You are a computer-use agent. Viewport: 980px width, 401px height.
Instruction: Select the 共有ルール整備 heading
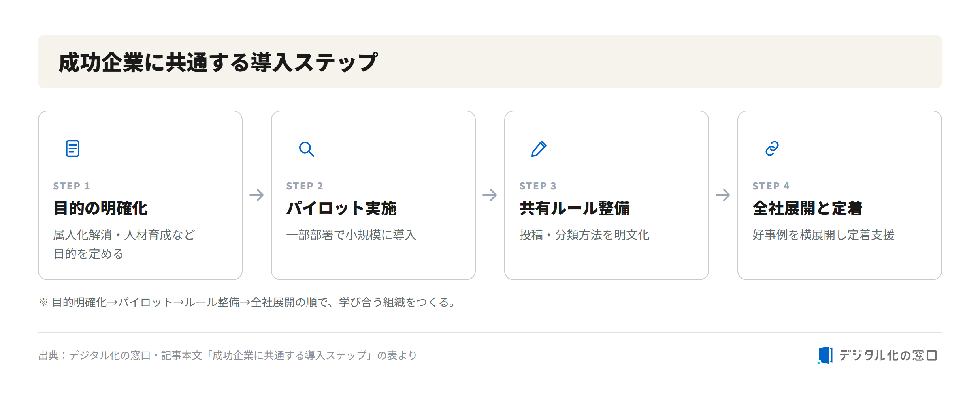575,208
